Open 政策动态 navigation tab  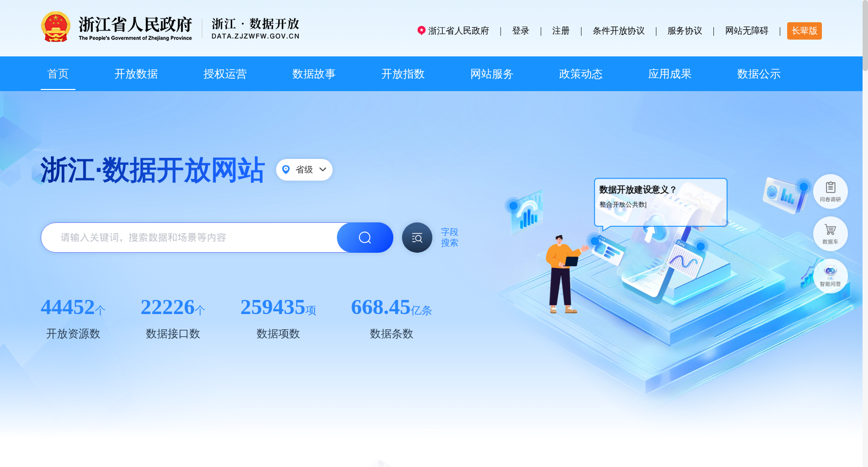tap(581, 74)
